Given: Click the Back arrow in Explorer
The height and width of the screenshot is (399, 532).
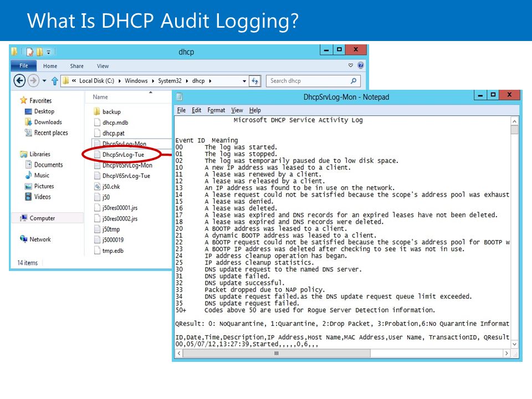Looking at the screenshot, I should point(19,81).
